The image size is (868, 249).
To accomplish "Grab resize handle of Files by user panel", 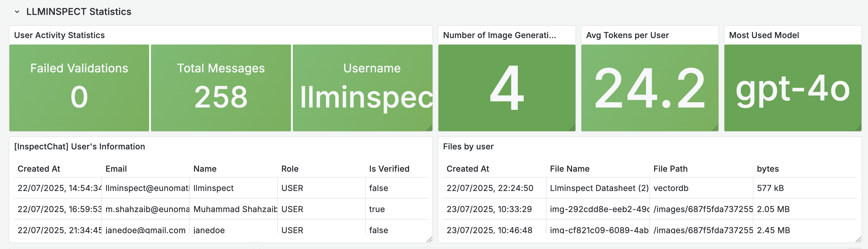I will (858, 240).
